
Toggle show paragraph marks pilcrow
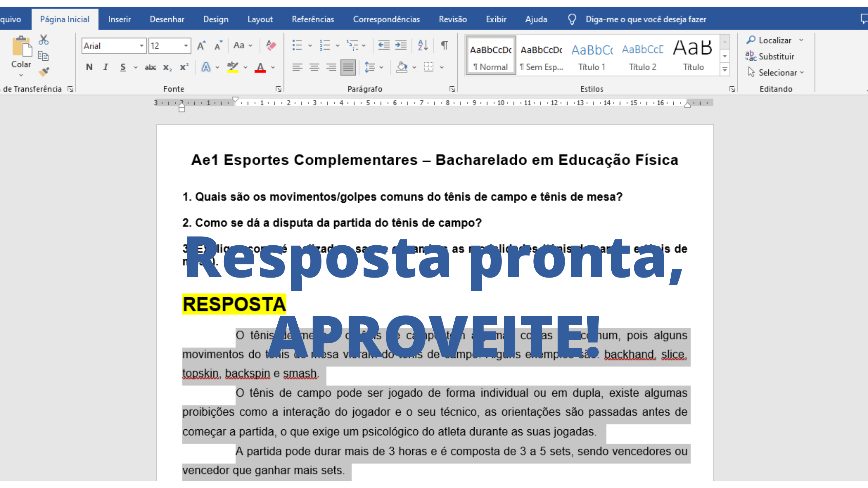click(x=444, y=45)
